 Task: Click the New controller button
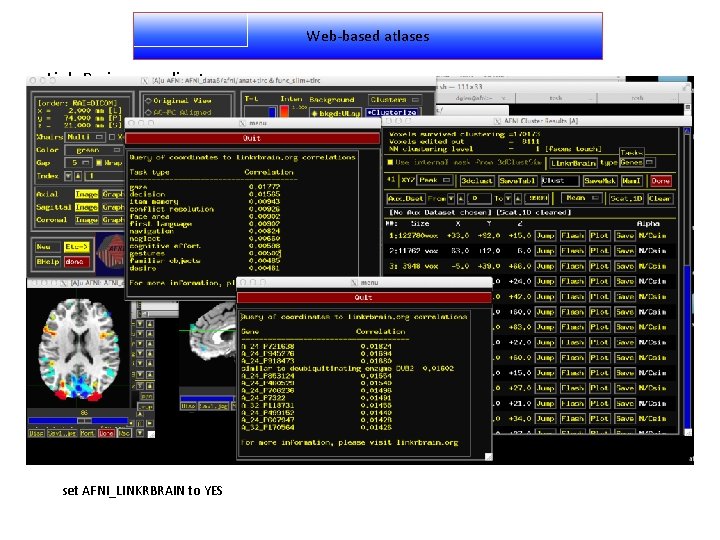point(48,247)
